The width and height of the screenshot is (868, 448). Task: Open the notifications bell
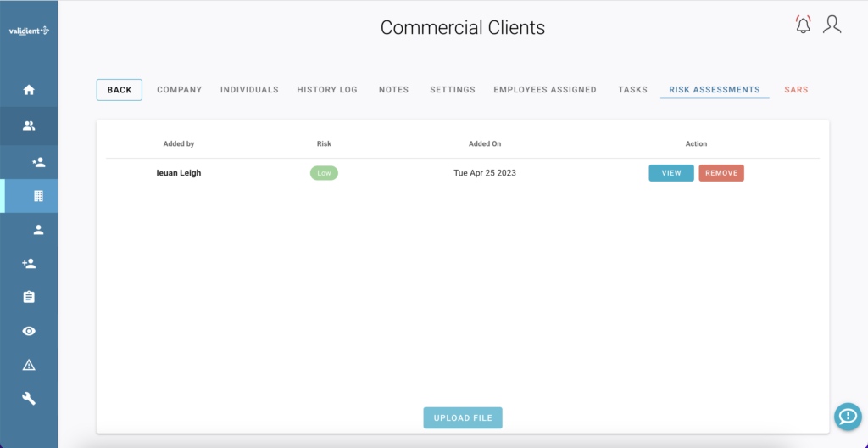click(x=803, y=25)
